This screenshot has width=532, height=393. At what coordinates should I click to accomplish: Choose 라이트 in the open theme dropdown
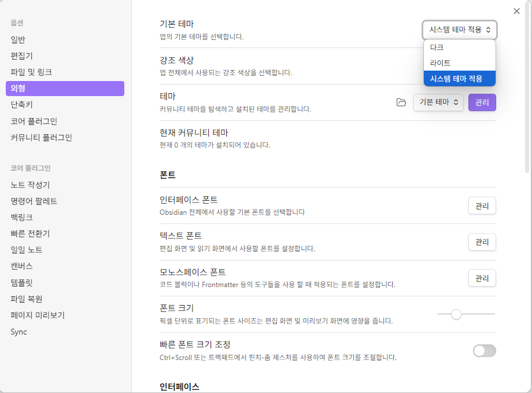(x=459, y=63)
